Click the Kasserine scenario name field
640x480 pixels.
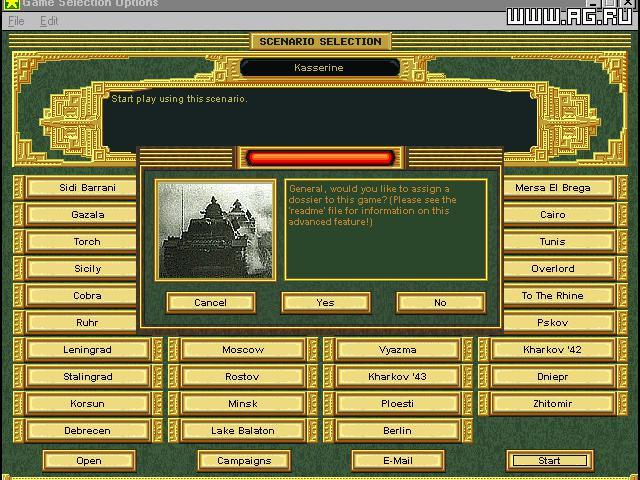[319, 68]
